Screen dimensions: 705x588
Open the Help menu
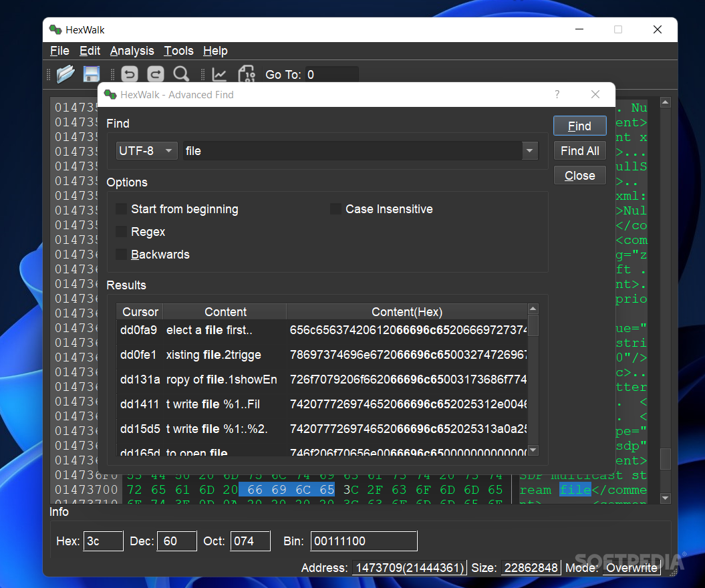coord(215,51)
